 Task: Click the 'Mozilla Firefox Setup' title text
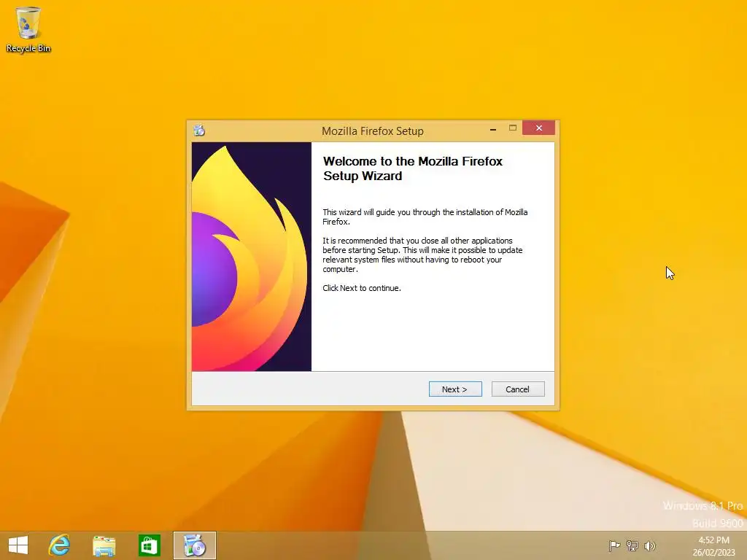point(373,131)
